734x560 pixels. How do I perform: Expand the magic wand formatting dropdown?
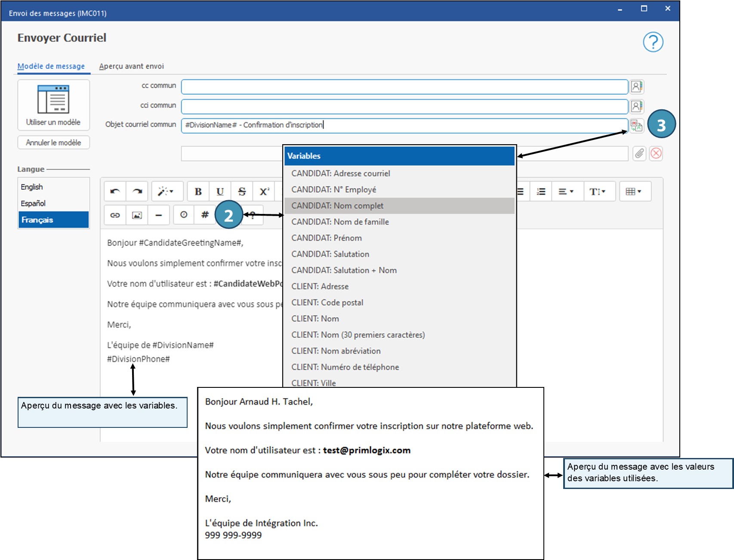point(166,192)
